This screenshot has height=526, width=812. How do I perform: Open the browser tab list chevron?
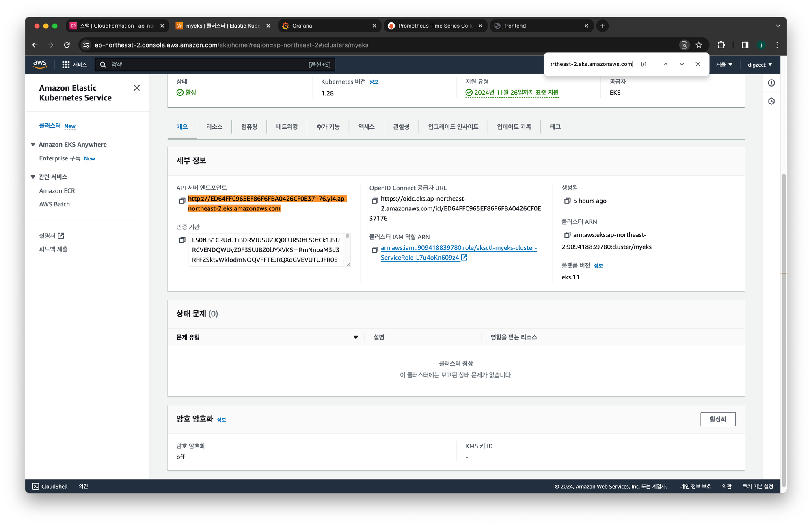coord(778,26)
